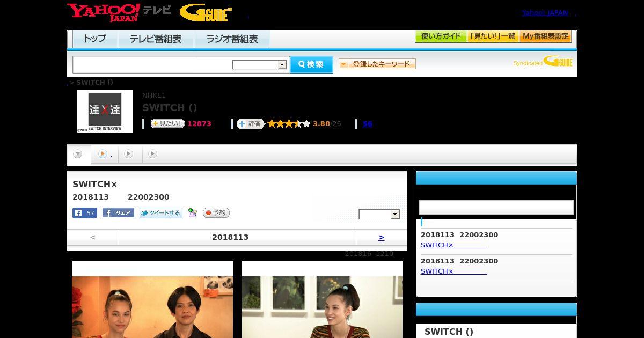Switch to the ラジオ番組表 tab
Image resolution: width=644 pixels, height=338 pixels.
[x=232, y=39]
